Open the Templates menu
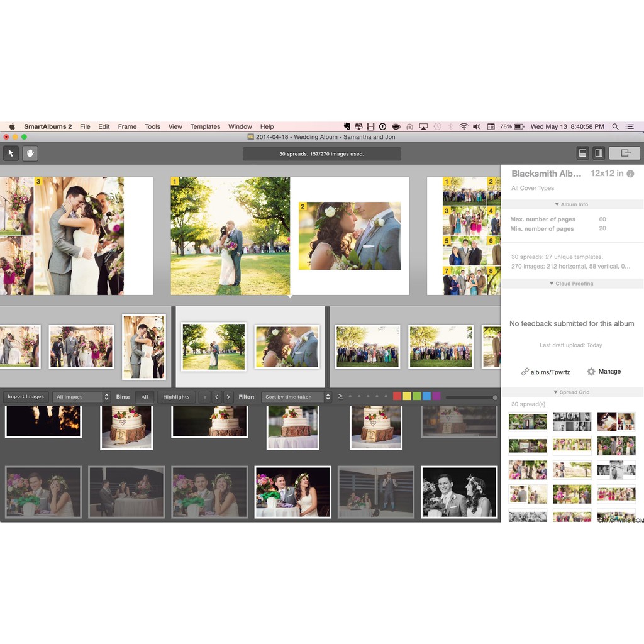 click(205, 126)
